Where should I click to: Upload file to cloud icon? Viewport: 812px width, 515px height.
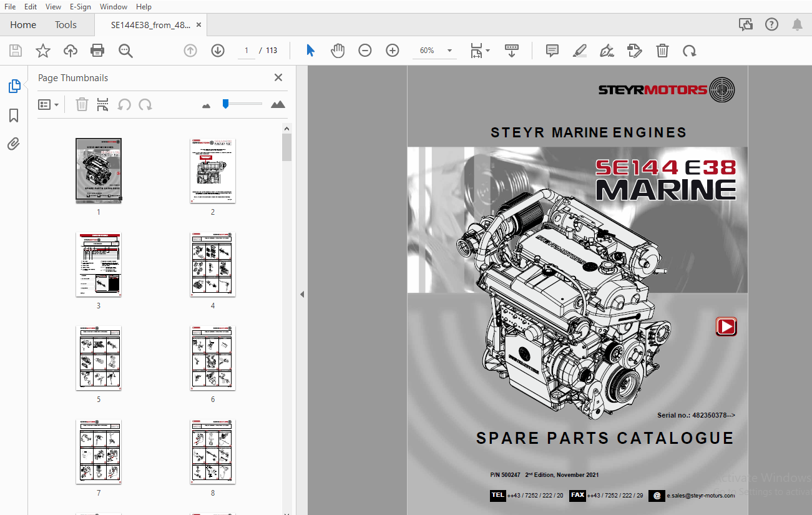coord(71,51)
